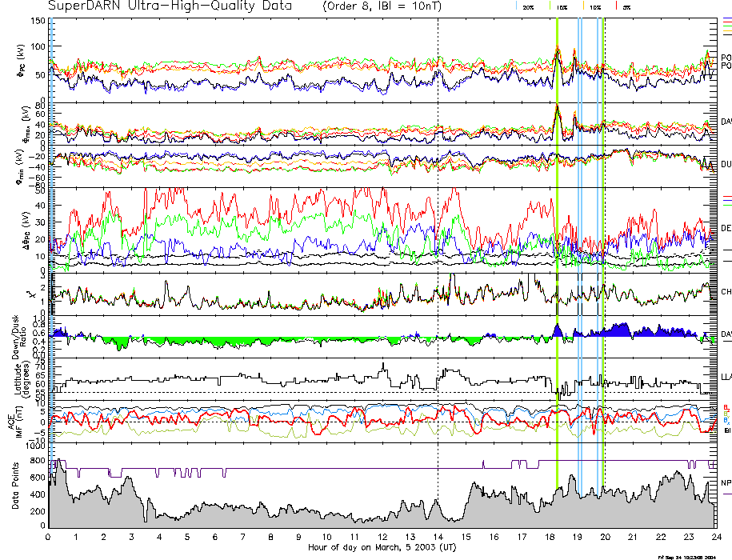Click the "10%" legend label at the top

[x=595, y=8]
